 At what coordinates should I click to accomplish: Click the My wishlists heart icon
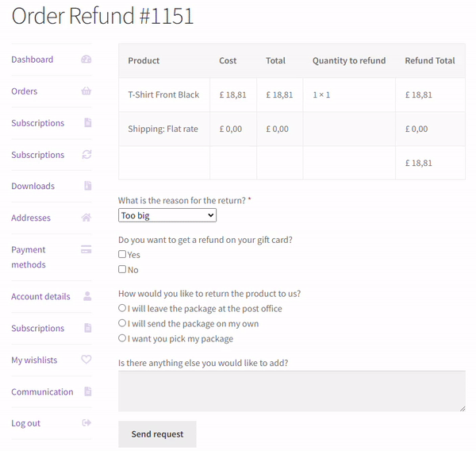(x=86, y=360)
